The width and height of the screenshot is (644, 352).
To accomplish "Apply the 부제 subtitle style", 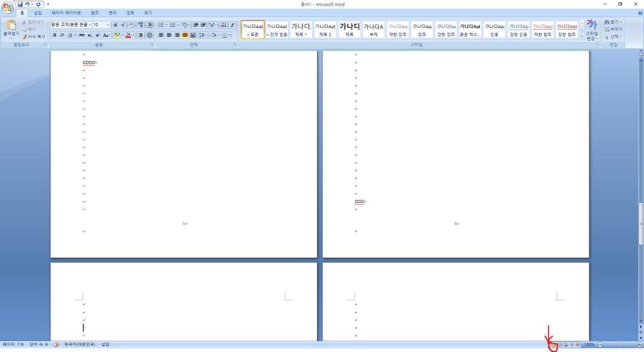I will coord(374,30).
